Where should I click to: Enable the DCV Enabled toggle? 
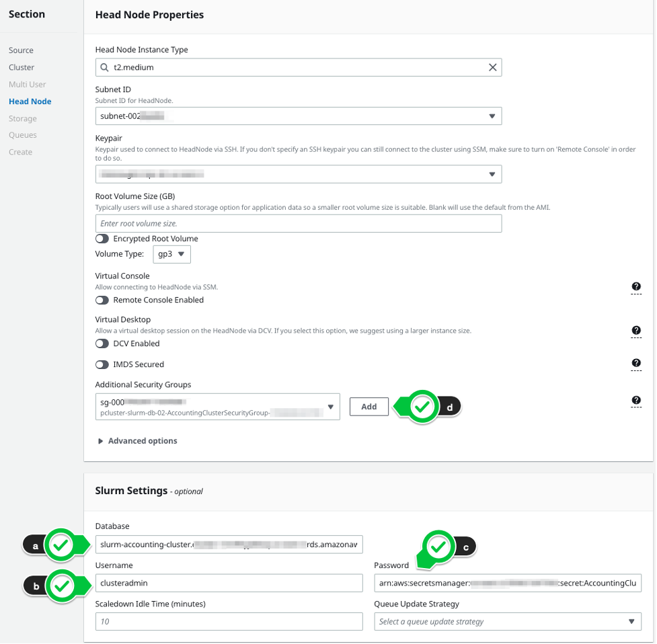point(102,344)
